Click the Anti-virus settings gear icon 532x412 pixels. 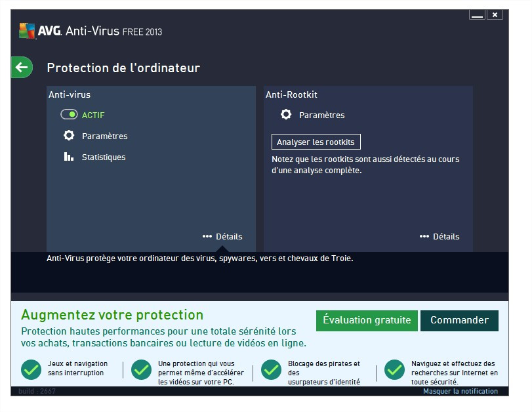coord(69,136)
